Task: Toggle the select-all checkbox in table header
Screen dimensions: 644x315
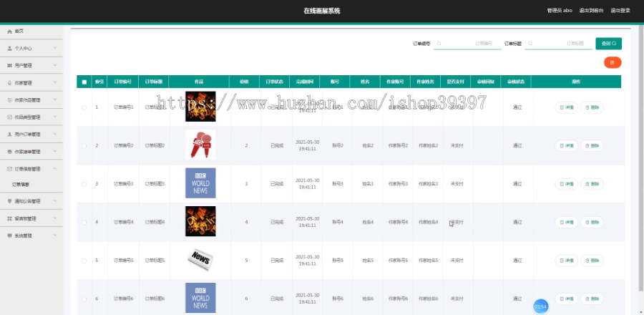Action: (x=84, y=82)
